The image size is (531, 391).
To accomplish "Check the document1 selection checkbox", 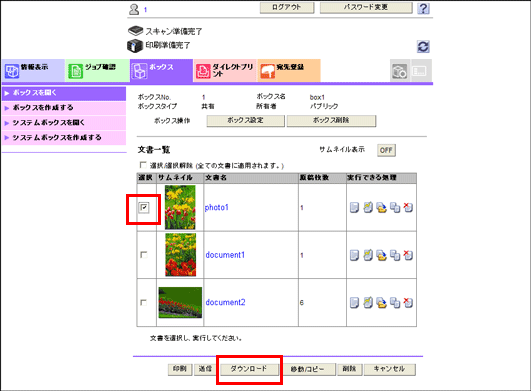I will [144, 255].
